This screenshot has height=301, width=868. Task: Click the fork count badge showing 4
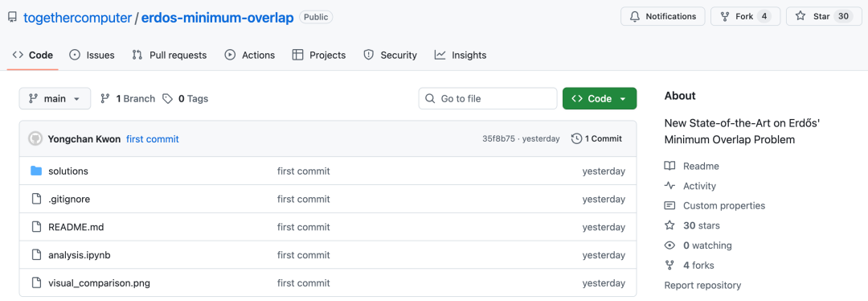point(764,17)
